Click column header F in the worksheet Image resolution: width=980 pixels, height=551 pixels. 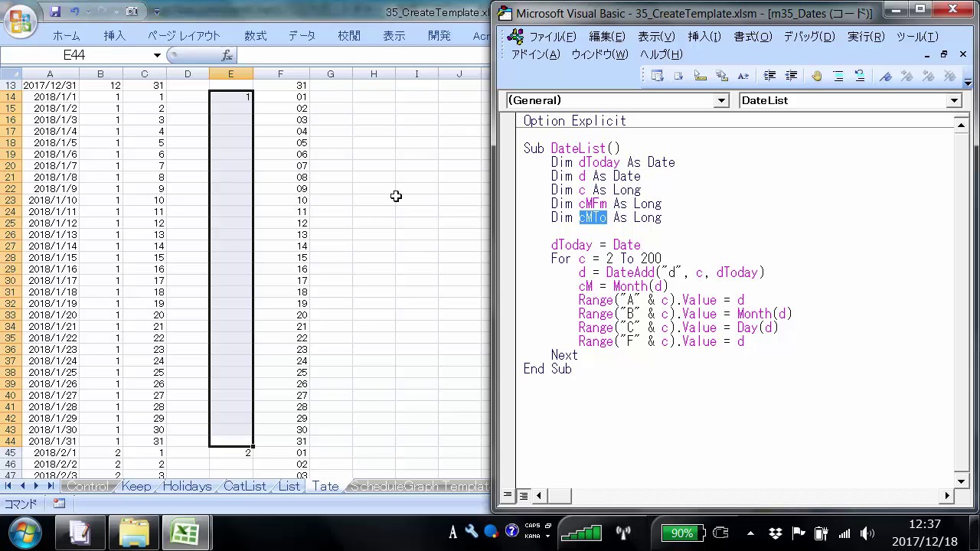tap(280, 73)
